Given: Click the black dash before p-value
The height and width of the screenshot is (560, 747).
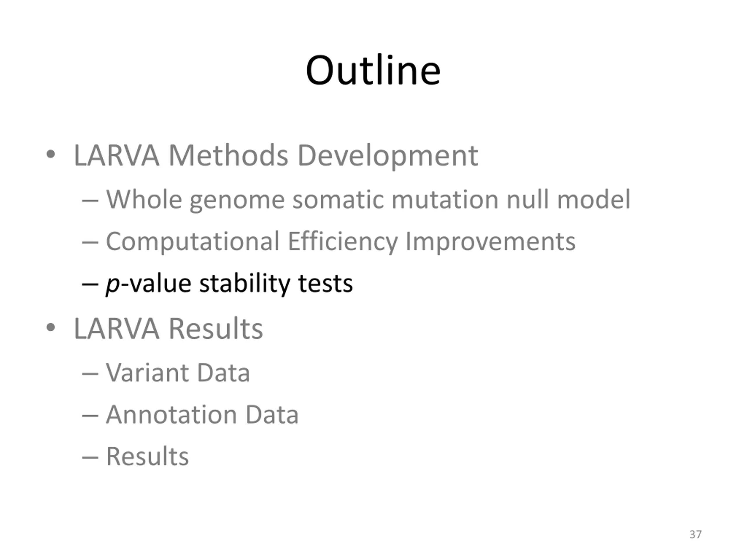Looking at the screenshot, I should (90, 284).
